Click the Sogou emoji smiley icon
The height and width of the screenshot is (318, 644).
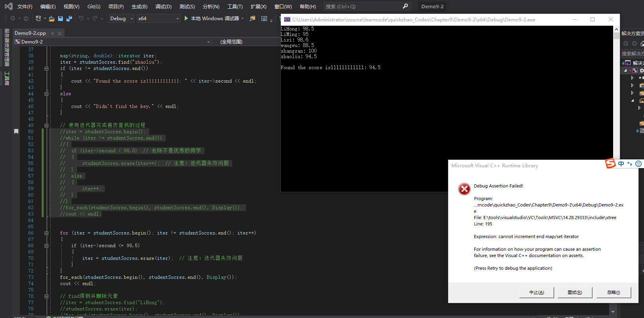[638, 164]
